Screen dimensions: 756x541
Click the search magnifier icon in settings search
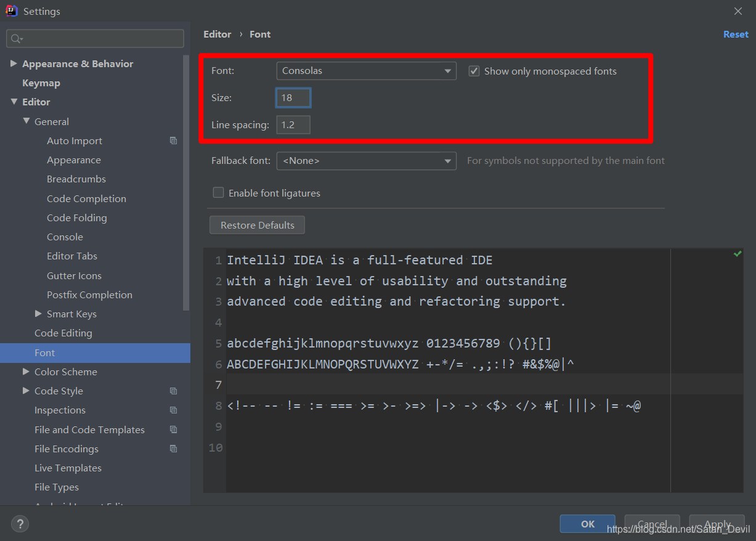[17, 39]
